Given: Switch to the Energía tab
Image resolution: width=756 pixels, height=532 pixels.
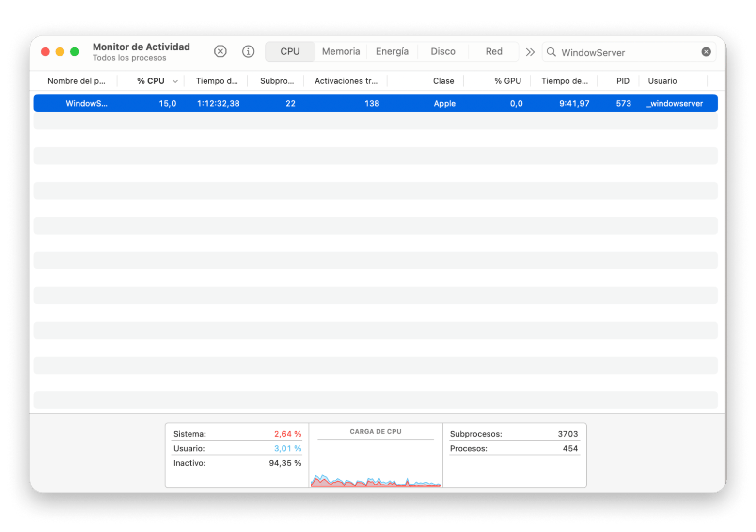Looking at the screenshot, I should 392,51.
